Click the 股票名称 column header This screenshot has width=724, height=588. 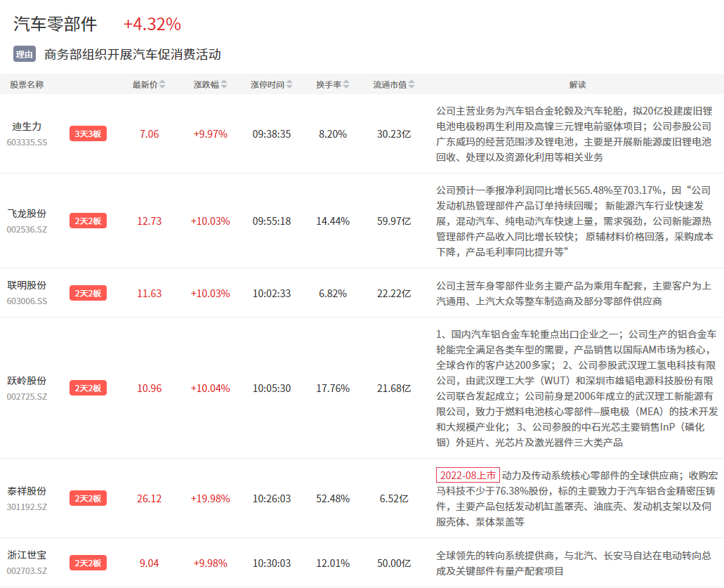(x=27, y=84)
